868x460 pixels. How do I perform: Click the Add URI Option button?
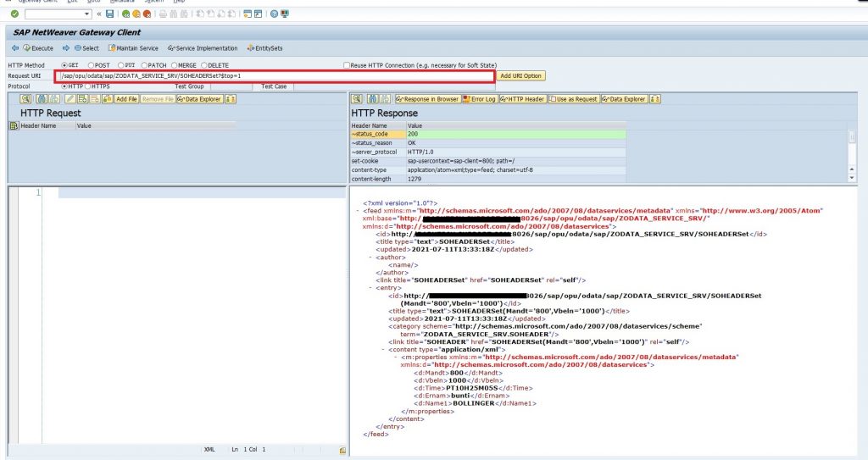pos(520,76)
